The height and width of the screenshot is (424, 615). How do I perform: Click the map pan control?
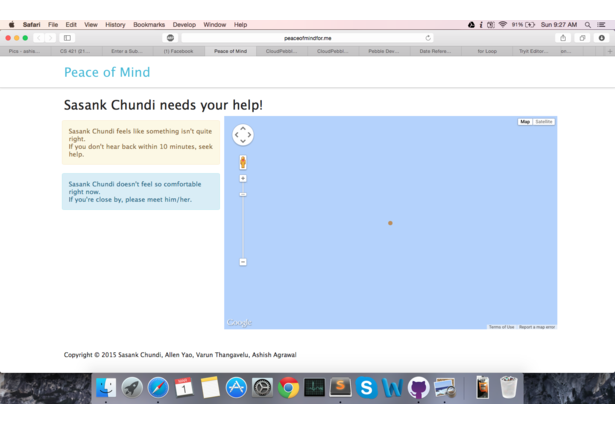coord(243,135)
